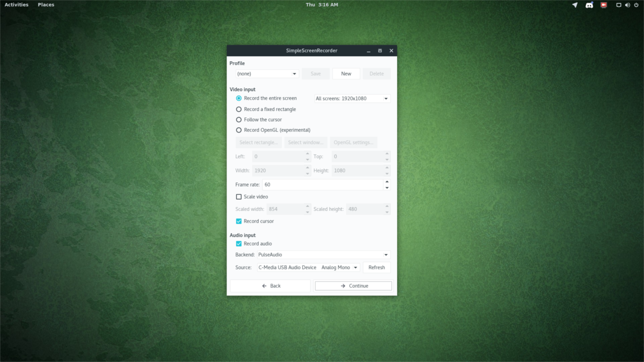Viewport: 644px width, 362px height.
Task: Click the Refresh audio sources button
Action: (377, 267)
